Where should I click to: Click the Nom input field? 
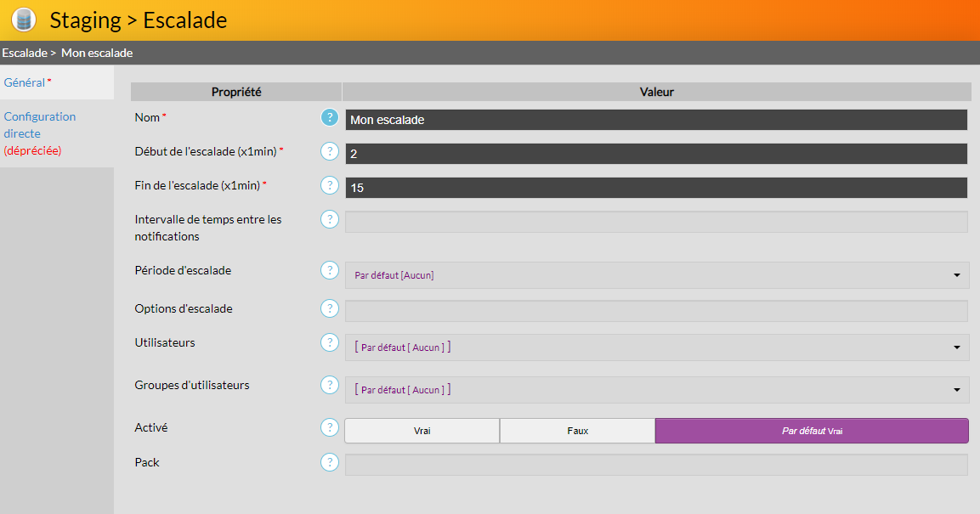tap(655, 120)
